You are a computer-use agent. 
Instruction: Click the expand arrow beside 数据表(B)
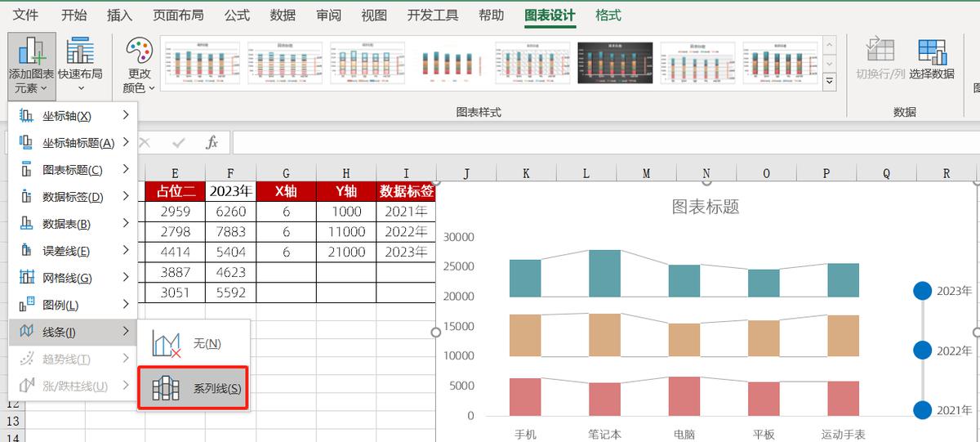126,223
